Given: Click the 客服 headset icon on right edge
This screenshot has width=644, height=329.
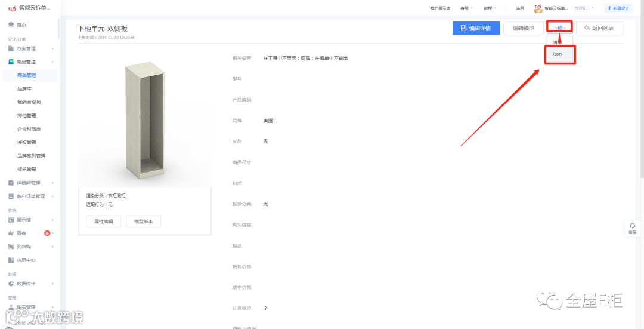Looking at the screenshot, I should 633,225.
